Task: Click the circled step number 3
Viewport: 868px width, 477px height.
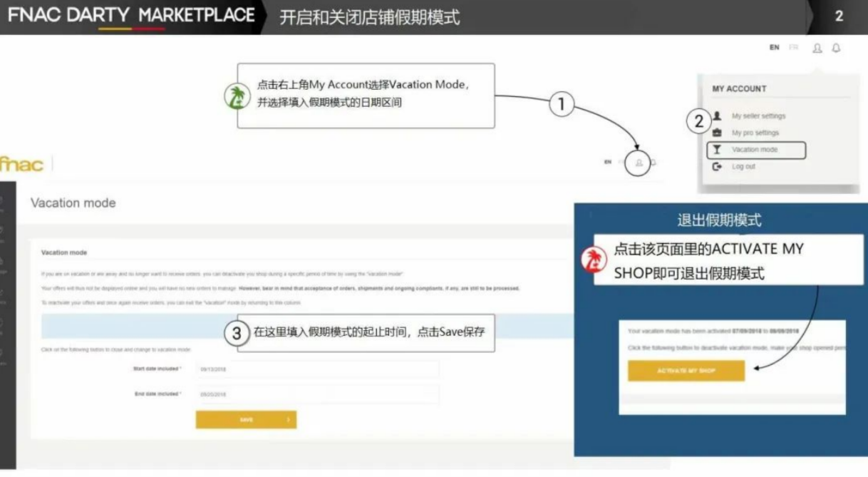Action: click(237, 332)
